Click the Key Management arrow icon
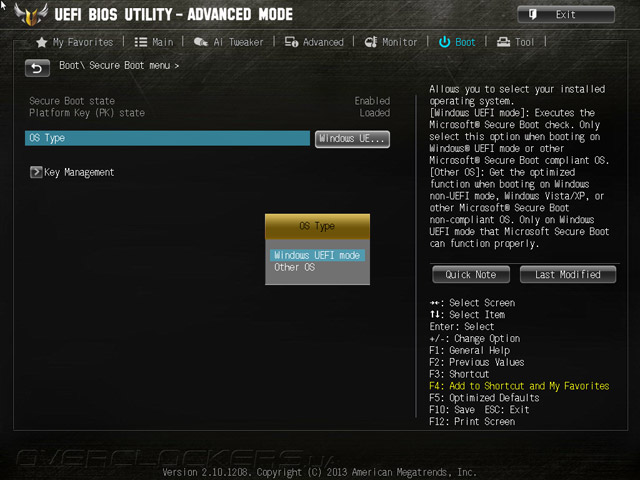This screenshot has width=640, height=480. pos(36,172)
